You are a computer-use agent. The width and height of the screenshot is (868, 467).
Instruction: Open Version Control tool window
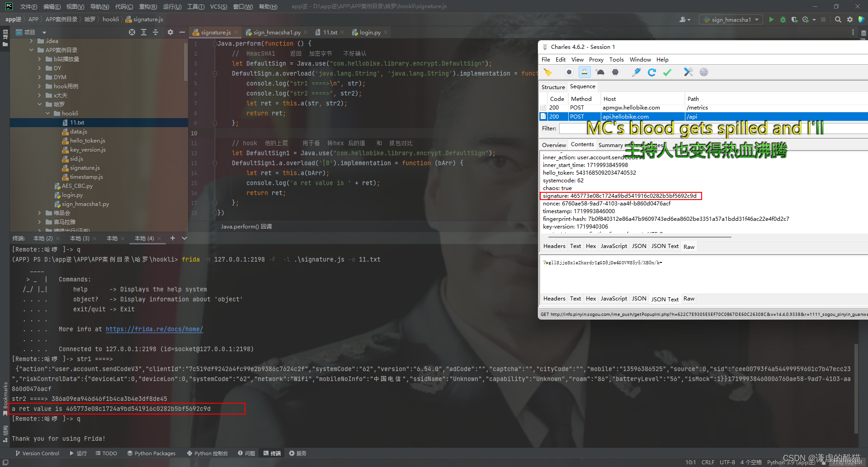[37, 453]
